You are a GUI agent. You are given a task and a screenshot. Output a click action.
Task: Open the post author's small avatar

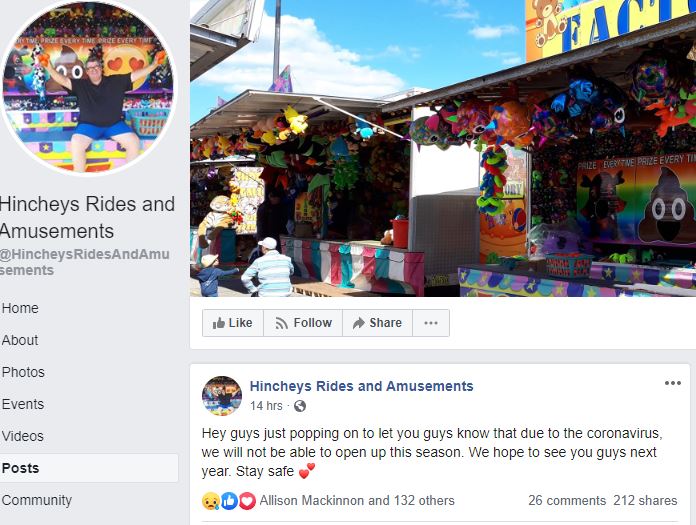coord(222,396)
